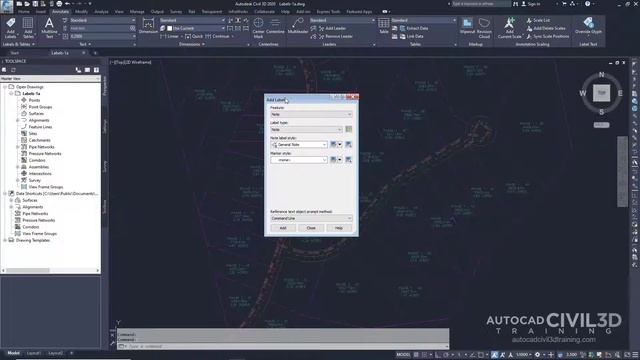Switch to the Layout1 tab
640x360 pixels.
33,353
